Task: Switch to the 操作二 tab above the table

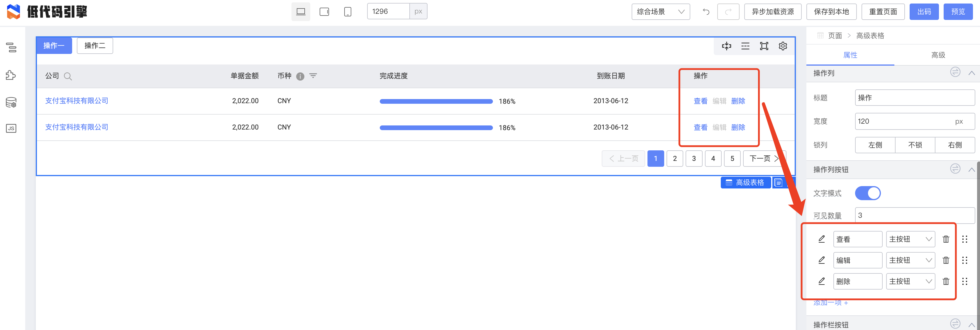Action: pyautogui.click(x=95, y=46)
